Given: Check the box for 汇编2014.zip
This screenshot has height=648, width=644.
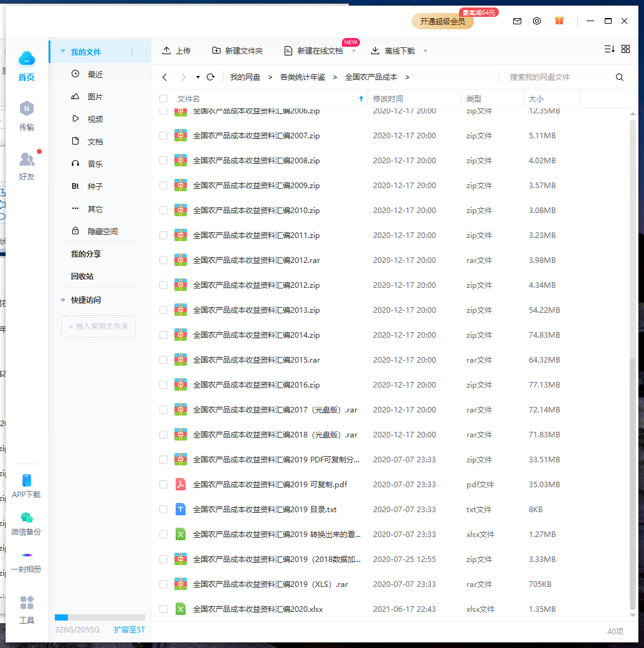Looking at the screenshot, I should point(164,335).
